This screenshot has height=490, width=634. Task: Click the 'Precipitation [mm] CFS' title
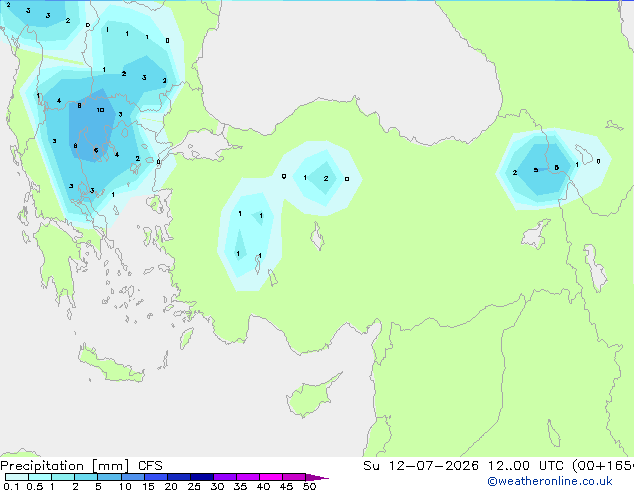click(81, 466)
